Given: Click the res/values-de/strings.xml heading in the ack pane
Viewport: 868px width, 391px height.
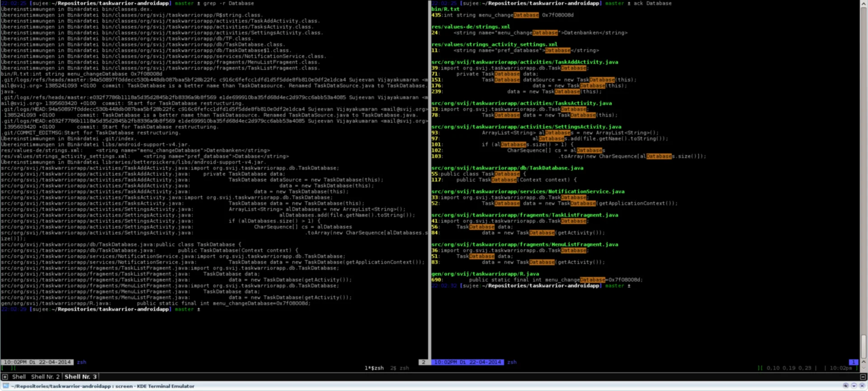Looking at the screenshot, I should [471, 27].
